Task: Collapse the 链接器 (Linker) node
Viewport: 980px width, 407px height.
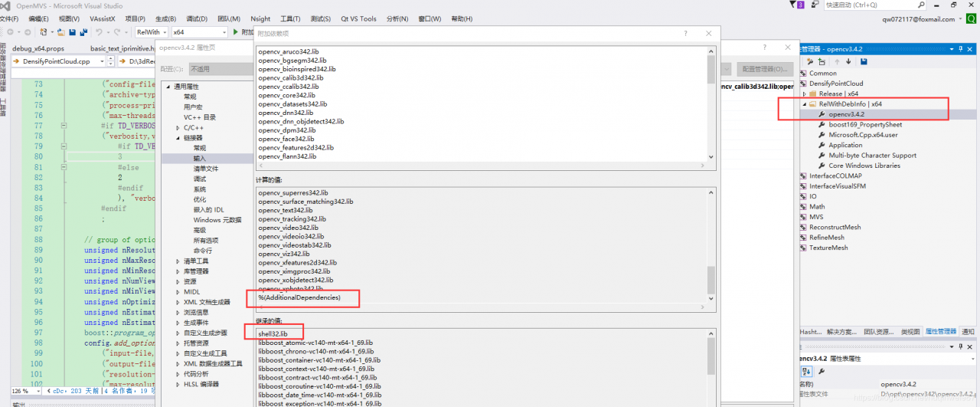Action: (x=178, y=138)
